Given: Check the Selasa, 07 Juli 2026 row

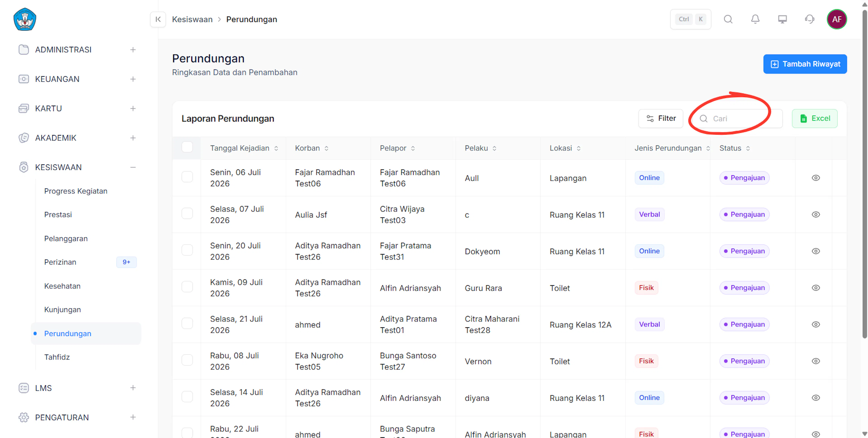Looking at the screenshot, I should 187,213.
